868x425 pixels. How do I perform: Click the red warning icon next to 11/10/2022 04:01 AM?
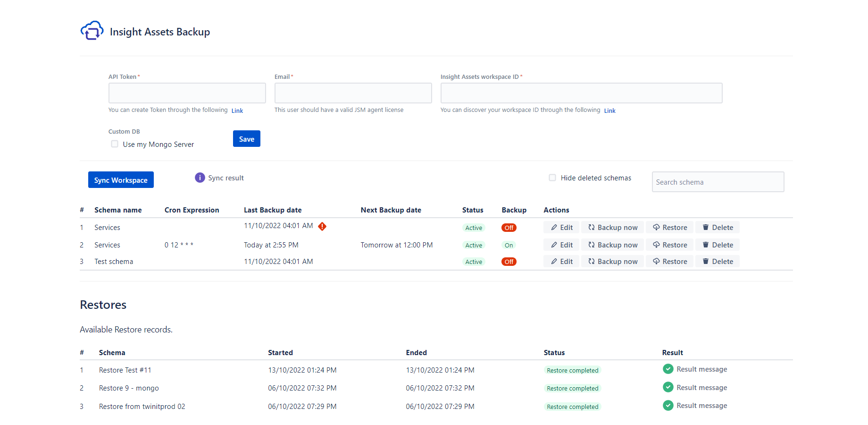click(322, 226)
